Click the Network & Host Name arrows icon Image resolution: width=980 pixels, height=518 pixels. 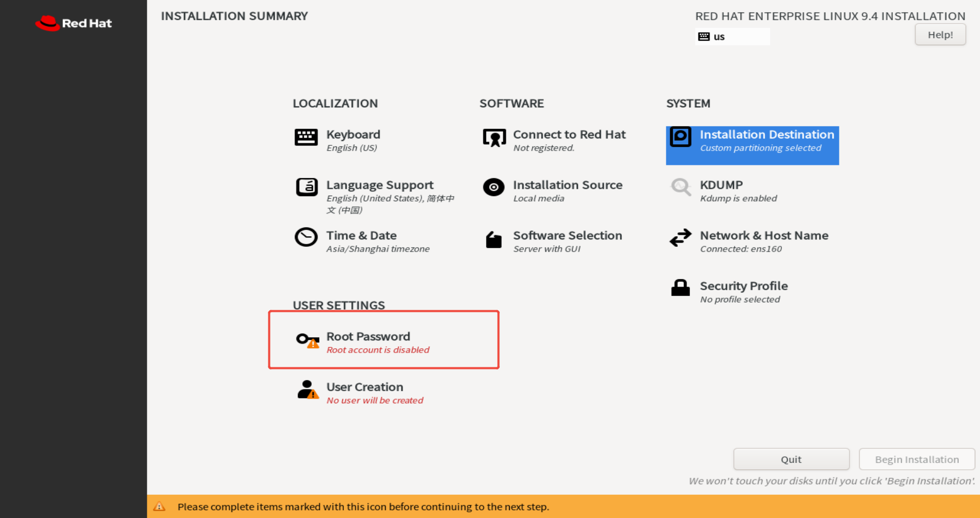pos(680,238)
